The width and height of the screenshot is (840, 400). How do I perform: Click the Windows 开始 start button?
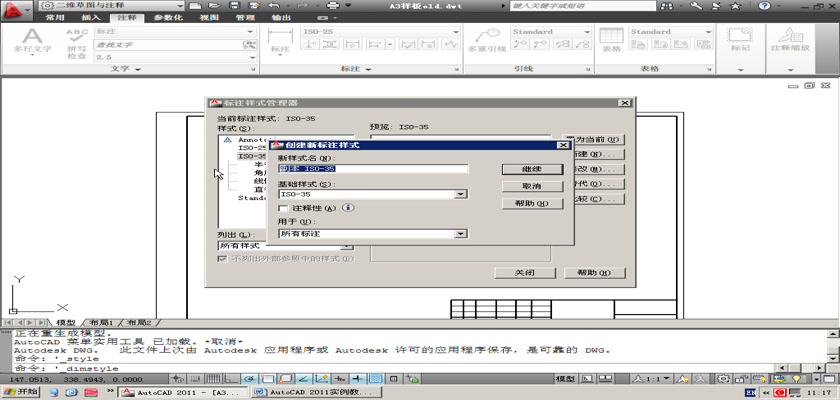coord(21,392)
